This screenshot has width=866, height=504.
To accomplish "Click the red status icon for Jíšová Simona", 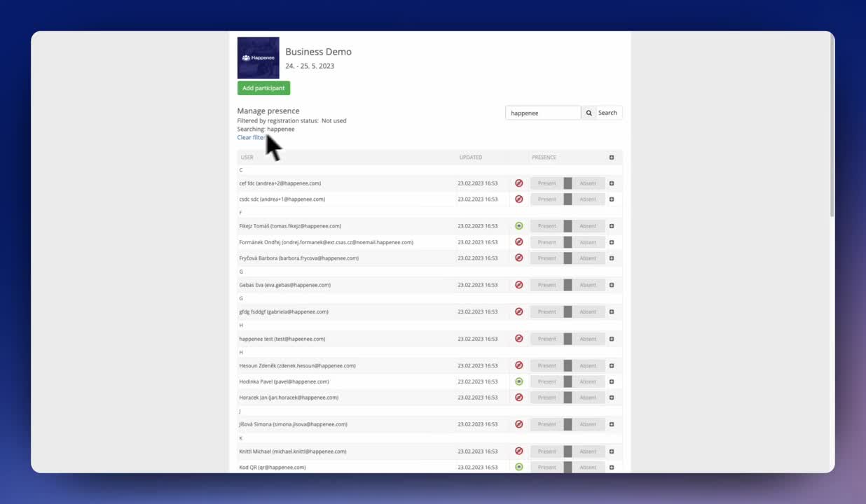I will [x=519, y=424].
